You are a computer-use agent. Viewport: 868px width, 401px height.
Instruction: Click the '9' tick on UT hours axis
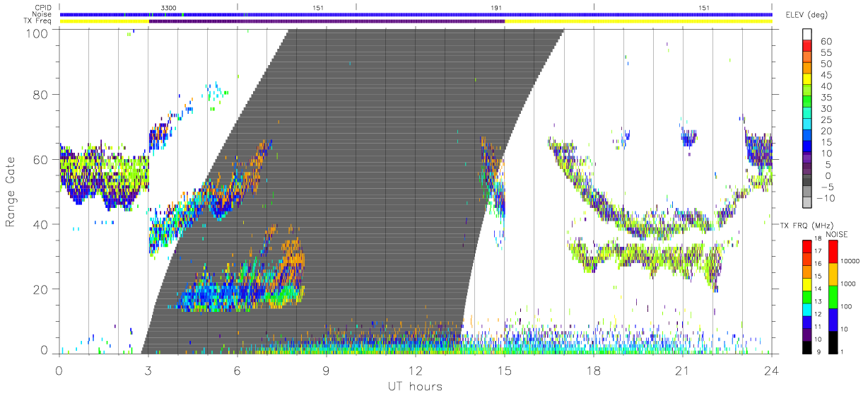tap(327, 371)
